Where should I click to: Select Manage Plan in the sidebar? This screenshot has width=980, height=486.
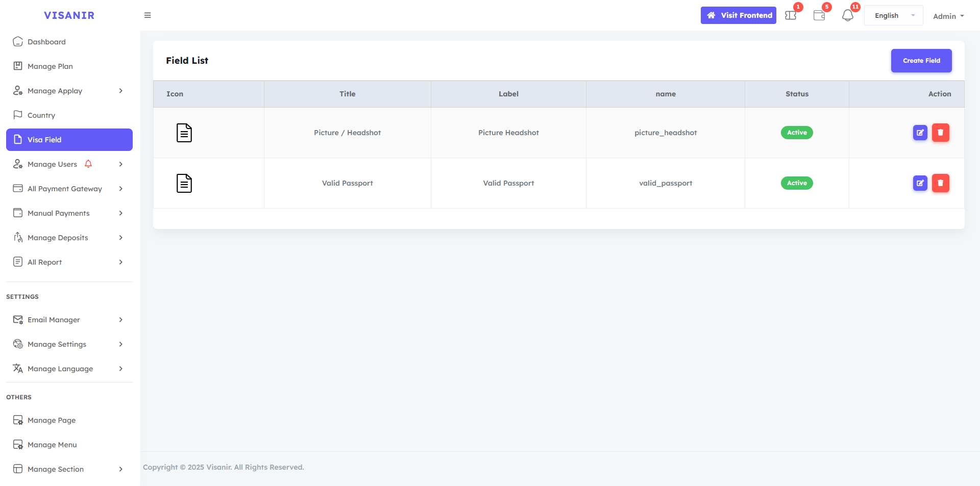coord(50,66)
